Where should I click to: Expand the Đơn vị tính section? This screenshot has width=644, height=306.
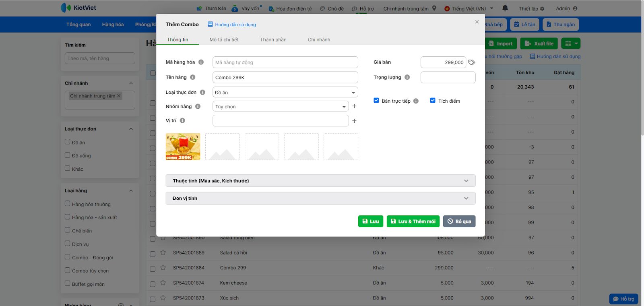click(320, 198)
